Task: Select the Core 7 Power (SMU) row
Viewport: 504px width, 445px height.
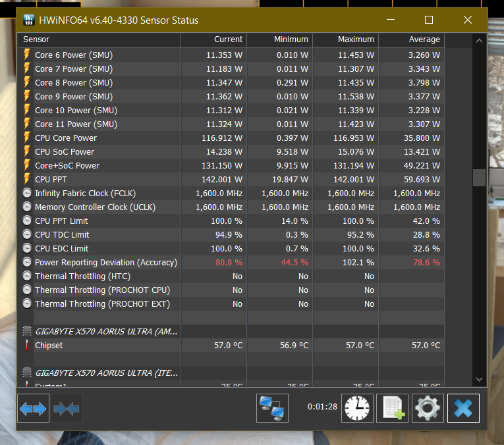Action: (231, 68)
